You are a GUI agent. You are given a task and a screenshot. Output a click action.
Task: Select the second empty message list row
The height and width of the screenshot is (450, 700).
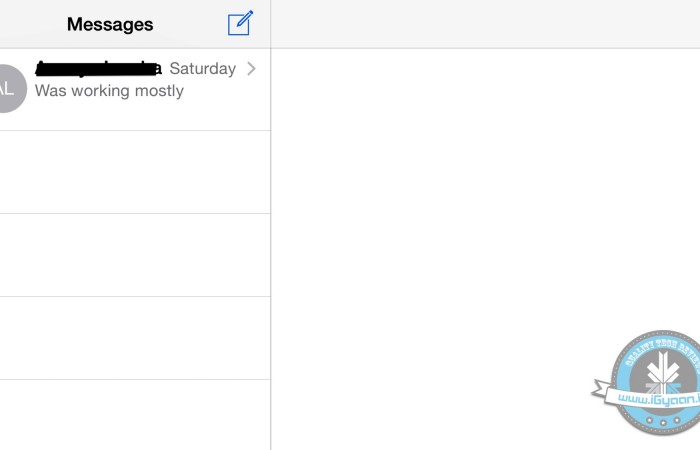[135, 255]
